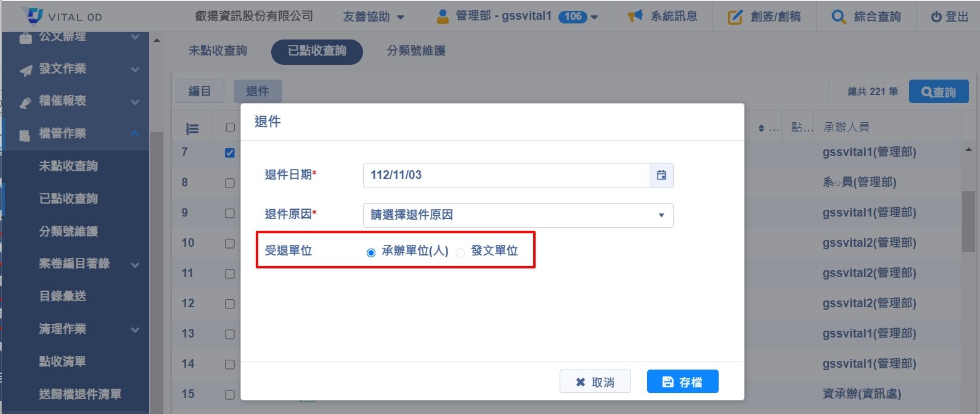Click the 存檔 save button
Image resolution: width=980 pixels, height=414 pixels.
682,382
